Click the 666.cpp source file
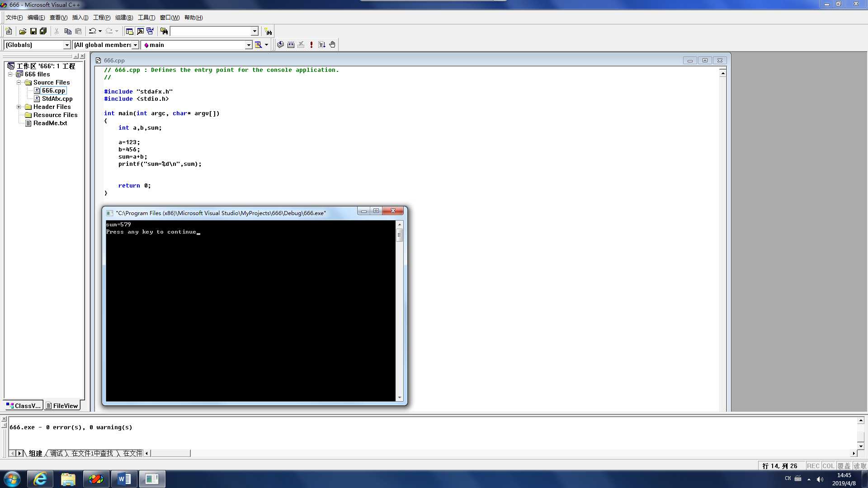Image resolution: width=868 pixels, height=488 pixels. (53, 90)
